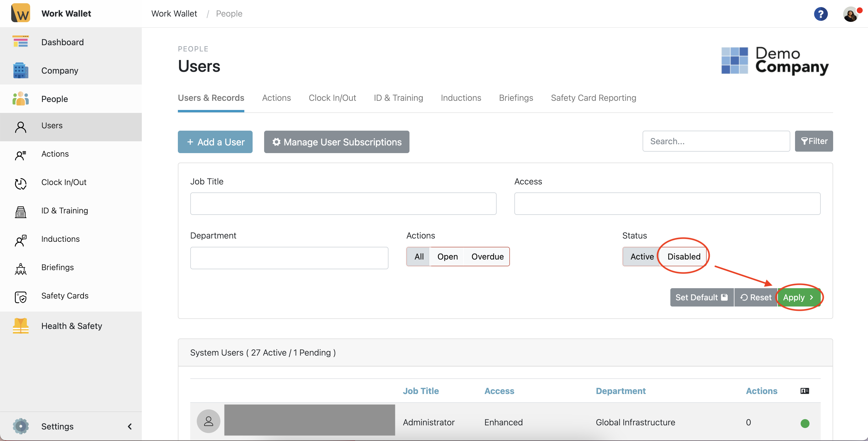868x441 pixels.
Task: Click the People breadcrumb
Action: (x=229, y=14)
